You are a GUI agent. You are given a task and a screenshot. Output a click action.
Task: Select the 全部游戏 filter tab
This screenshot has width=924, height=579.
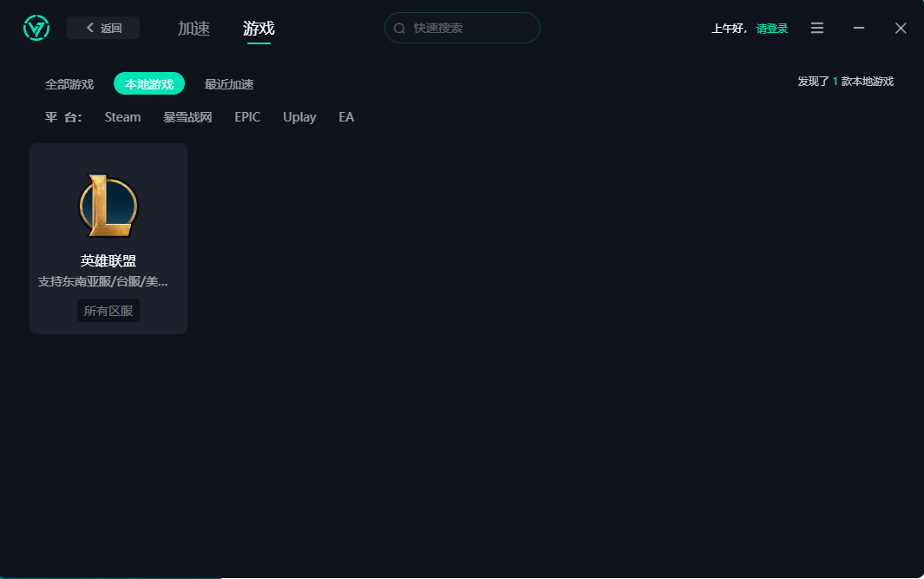coord(69,83)
